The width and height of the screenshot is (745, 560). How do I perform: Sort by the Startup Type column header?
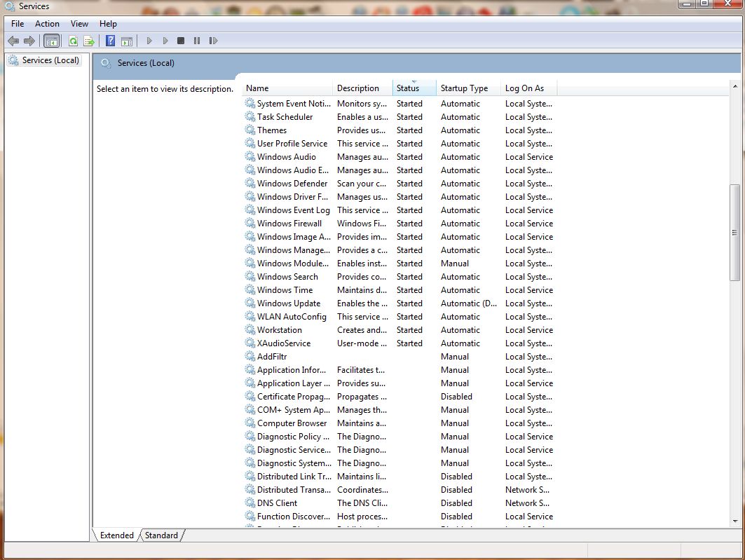[x=464, y=88]
